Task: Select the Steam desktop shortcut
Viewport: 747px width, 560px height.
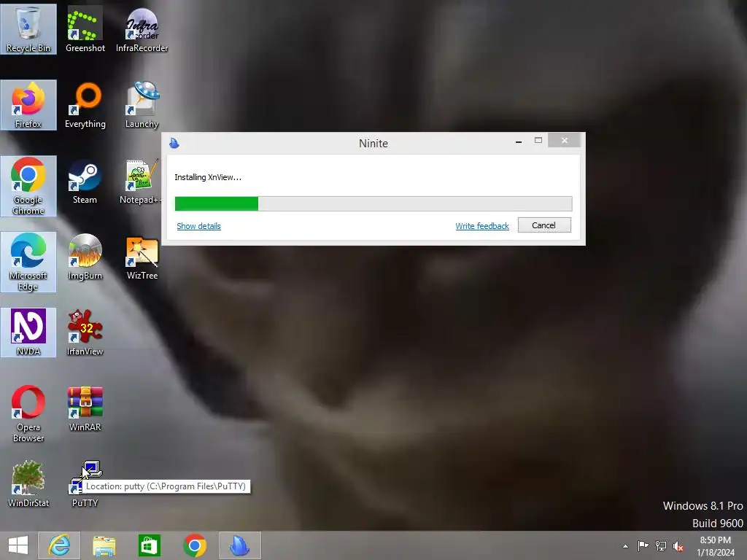Action: pyautogui.click(x=85, y=181)
